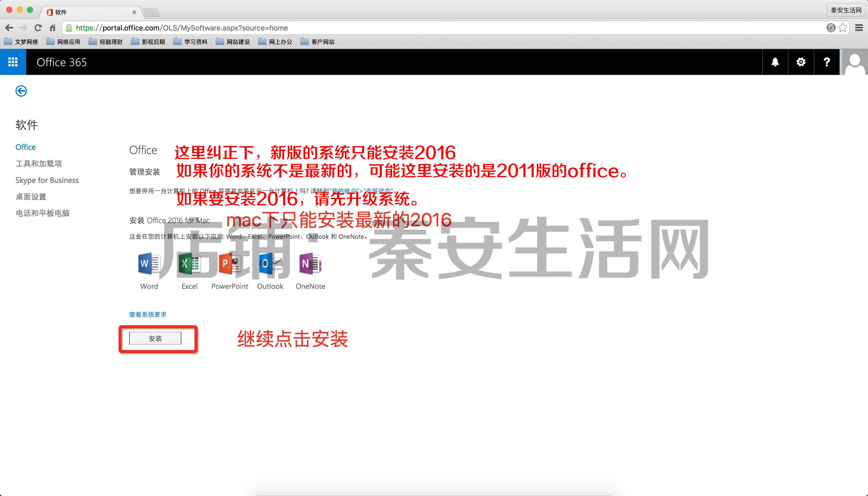Click the 安装 install button

155,338
